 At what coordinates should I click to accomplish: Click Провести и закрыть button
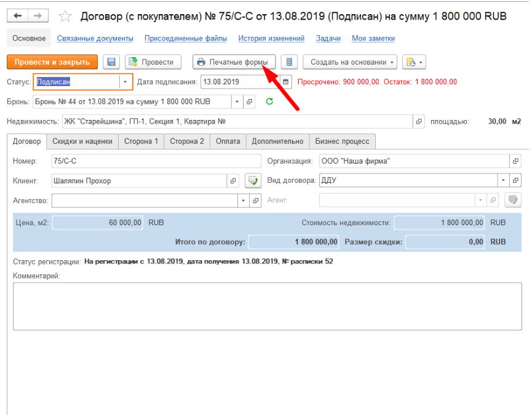click(52, 62)
